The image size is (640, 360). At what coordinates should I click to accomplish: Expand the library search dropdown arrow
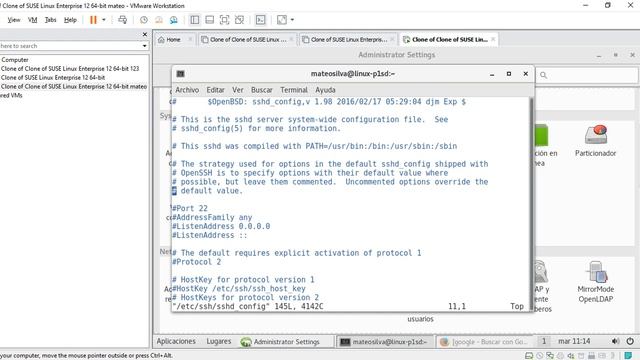tap(144, 46)
